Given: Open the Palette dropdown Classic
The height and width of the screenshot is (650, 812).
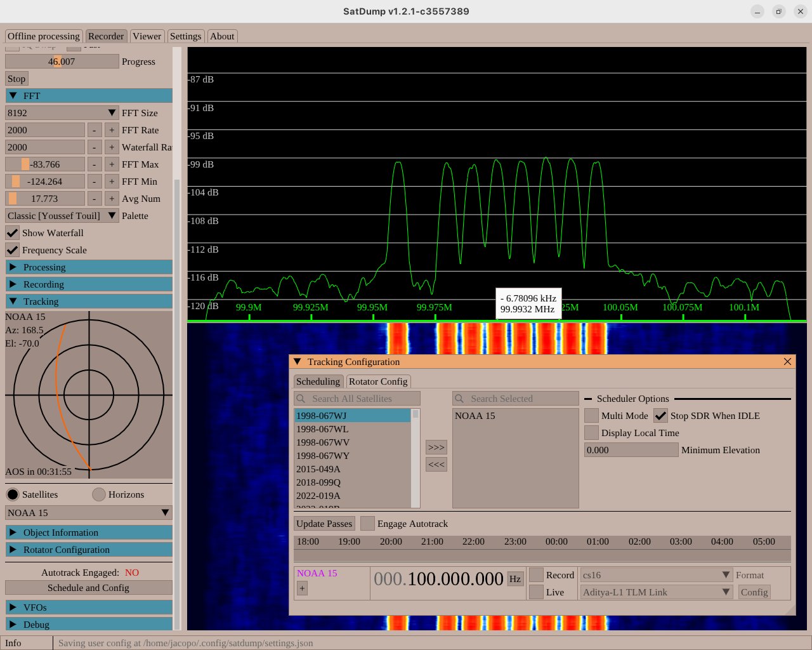Looking at the screenshot, I should (62, 216).
